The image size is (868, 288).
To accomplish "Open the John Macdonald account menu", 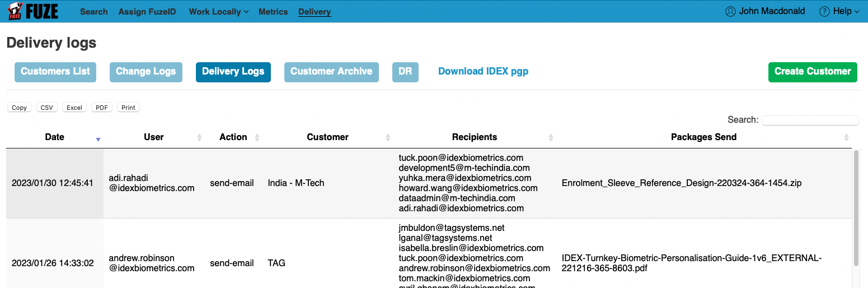I will click(765, 11).
